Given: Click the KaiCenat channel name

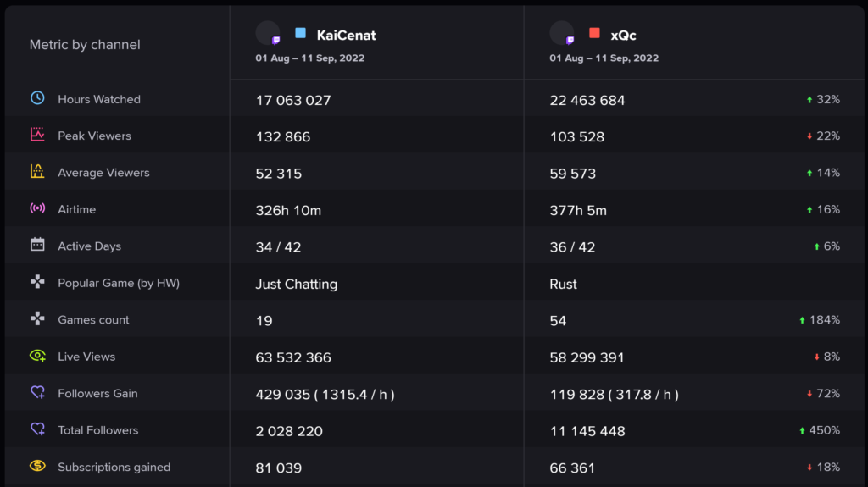Looking at the screenshot, I should tap(346, 36).
